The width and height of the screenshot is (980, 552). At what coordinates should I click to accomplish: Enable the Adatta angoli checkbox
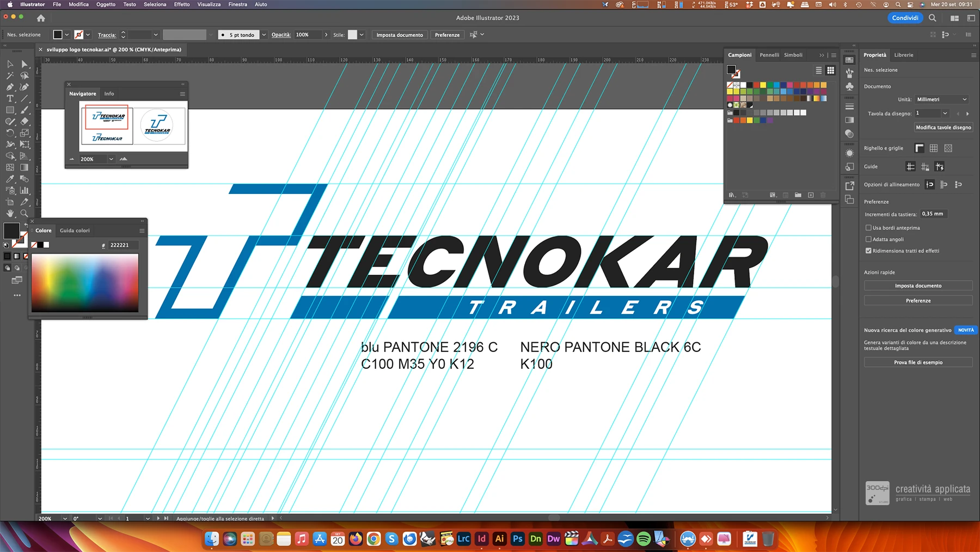(868, 239)
